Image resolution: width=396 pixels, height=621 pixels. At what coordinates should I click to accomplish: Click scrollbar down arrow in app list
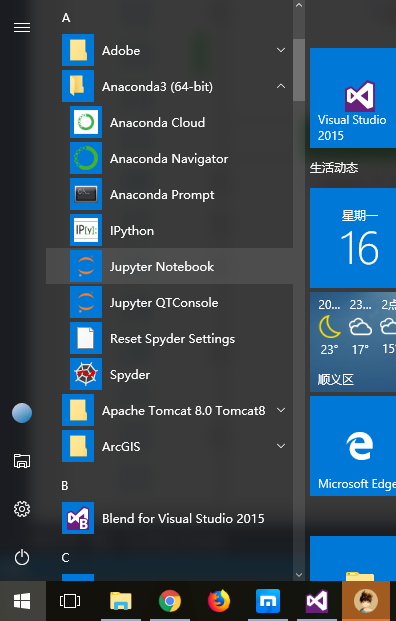coord(299,575)
